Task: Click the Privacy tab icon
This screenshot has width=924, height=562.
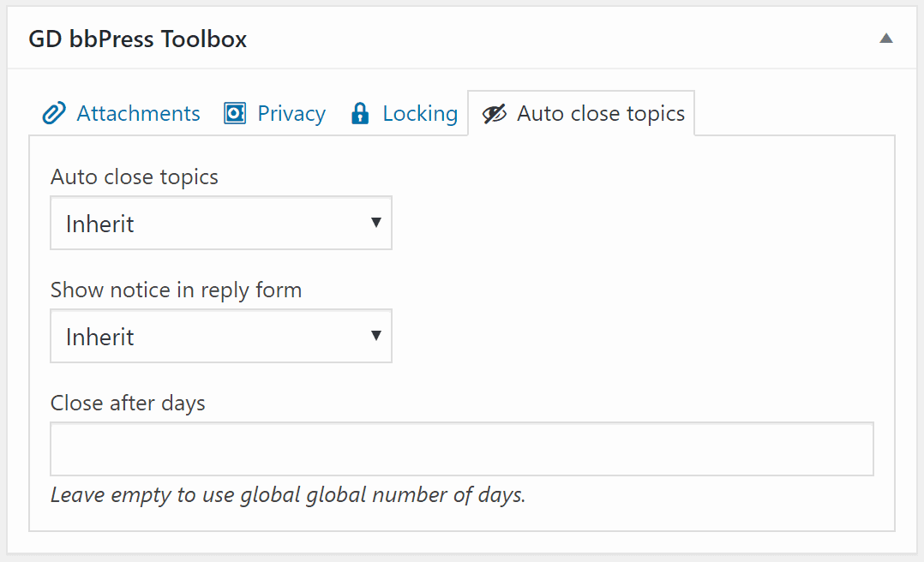Action: 235,113
